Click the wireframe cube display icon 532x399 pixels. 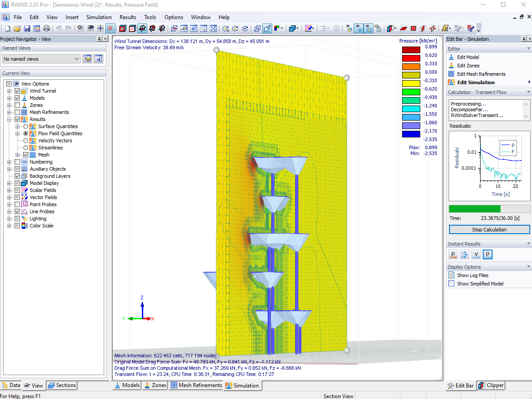pos(258,28)
